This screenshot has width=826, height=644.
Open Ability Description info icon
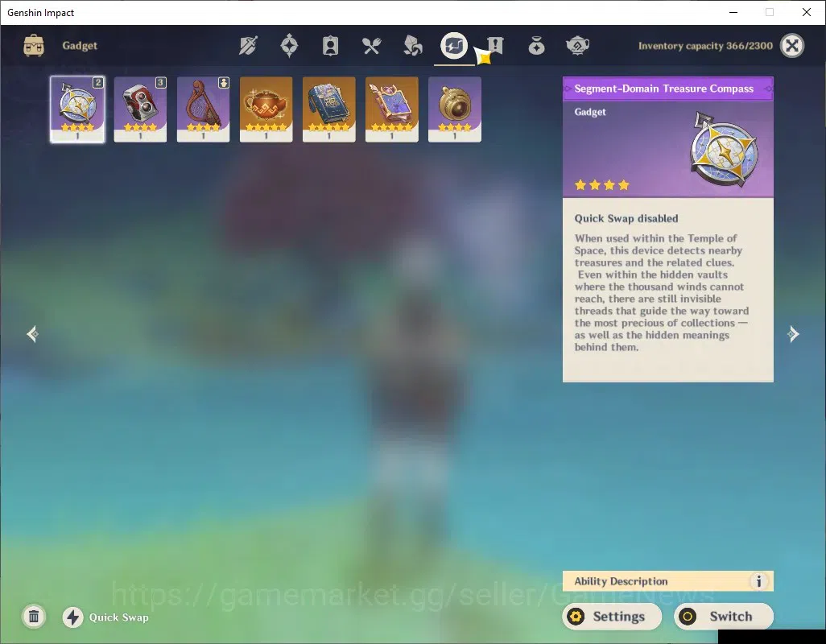[758, 581]
